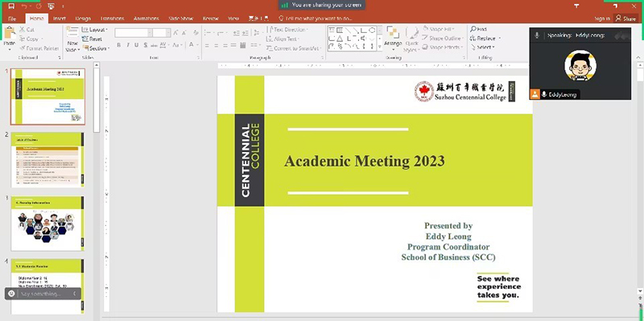Open Quick Styles gallery
The width and height of the screenshot is (644, 321).
[x=411, y=39]
